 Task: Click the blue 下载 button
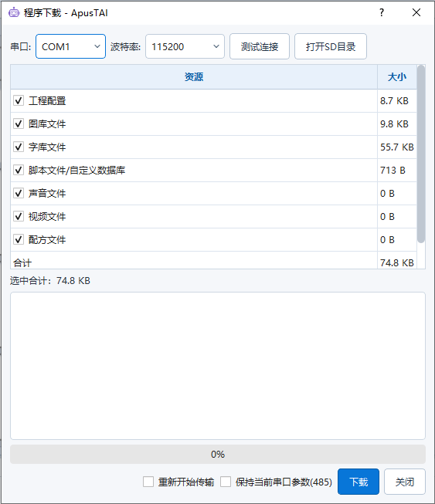pos(359,482)
